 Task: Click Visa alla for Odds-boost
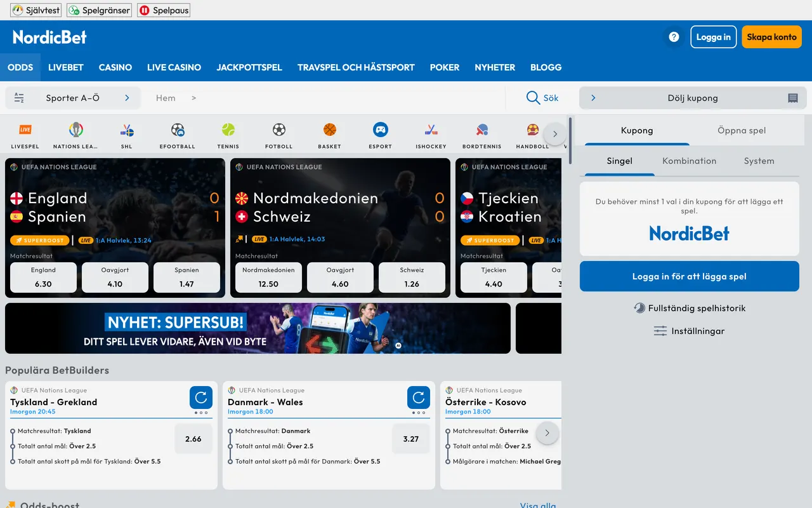[x=538, y=505]
